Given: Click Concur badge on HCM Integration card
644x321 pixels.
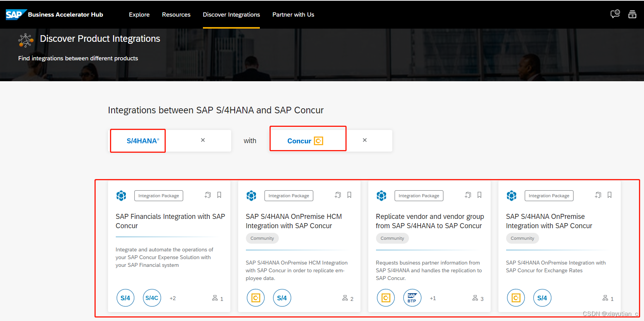Looking at the screenshot, I should tap(256, 298).
